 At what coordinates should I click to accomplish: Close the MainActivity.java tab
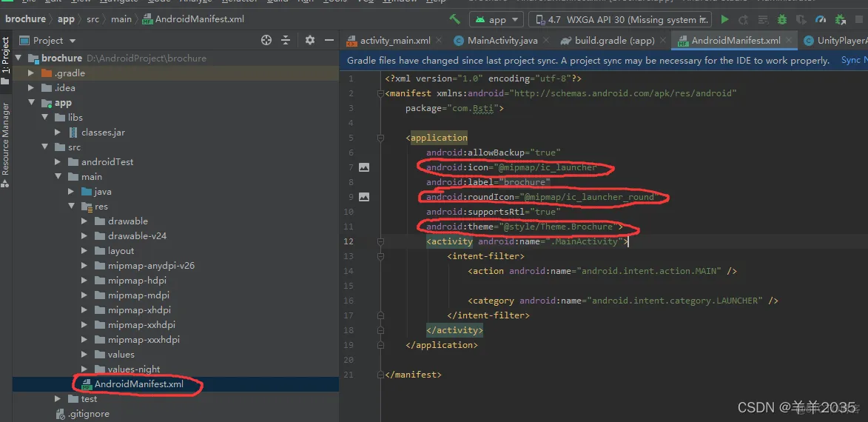click(546, 41)
